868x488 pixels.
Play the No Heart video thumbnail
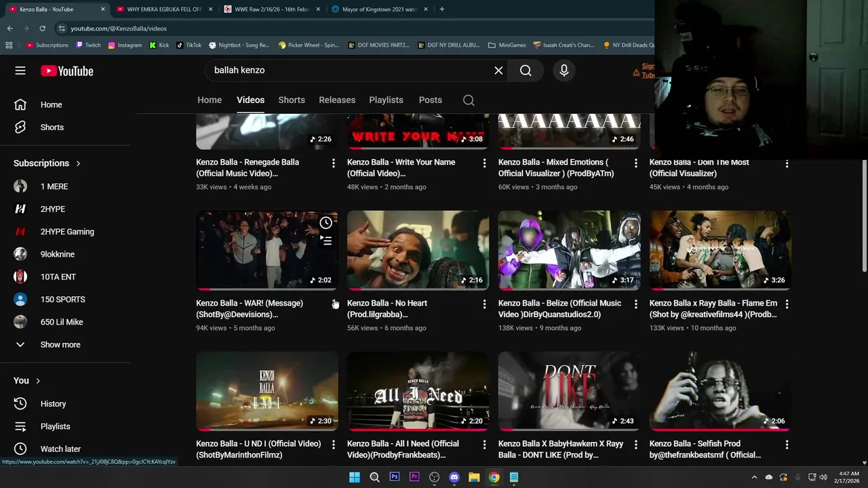(x=418, y=250)
